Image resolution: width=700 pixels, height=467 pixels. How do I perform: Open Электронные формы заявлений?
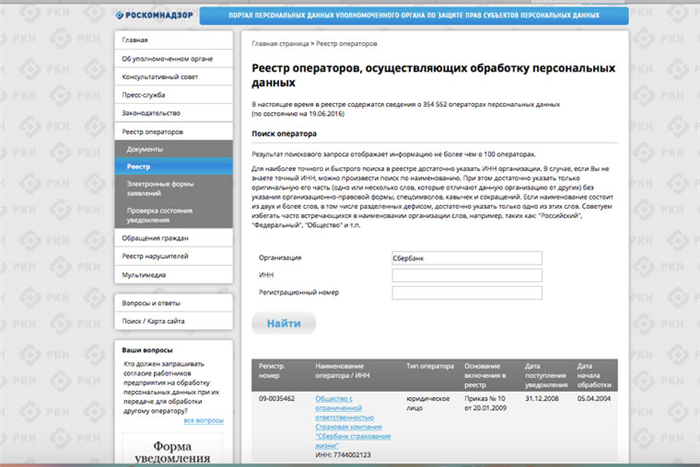point(174,188)
